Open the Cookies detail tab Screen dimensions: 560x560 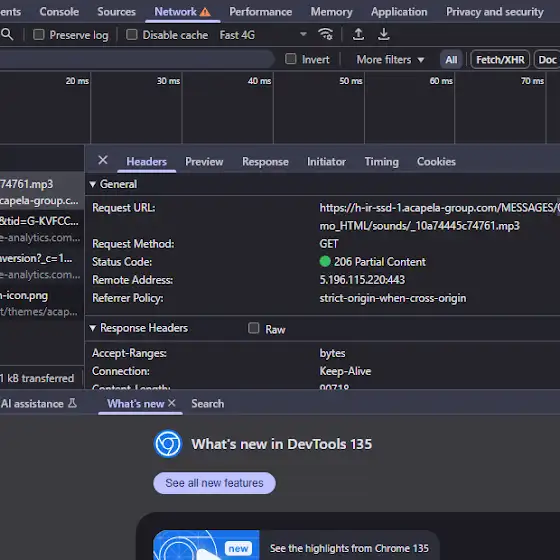(x=436, y=161)
